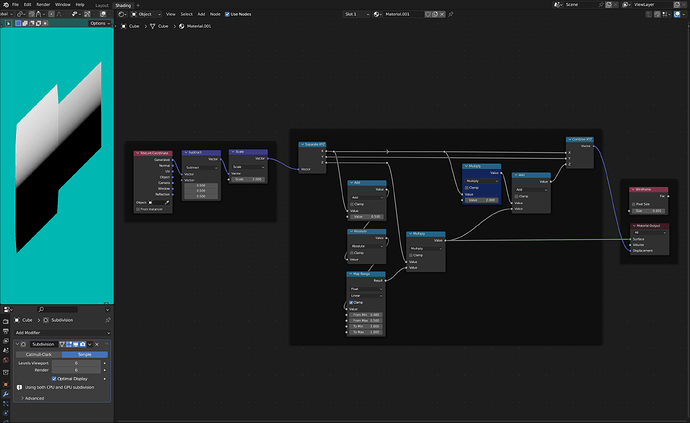Toggle Subdivision modifier render display
The height and width of the screenshot is (423, 690).
(x=82, y=344)
